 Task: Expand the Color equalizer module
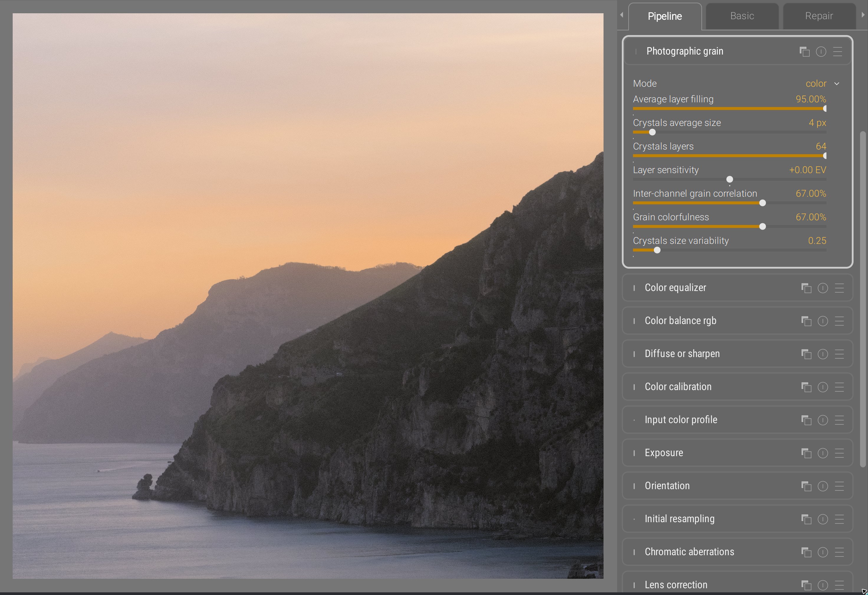point(675,287)
